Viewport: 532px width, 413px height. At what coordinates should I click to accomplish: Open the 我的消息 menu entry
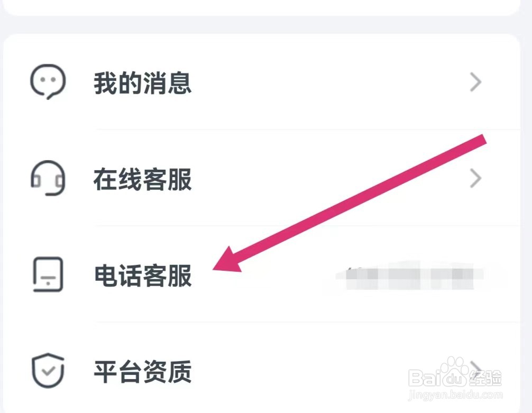pyautogui.click(x=143, y=83)
